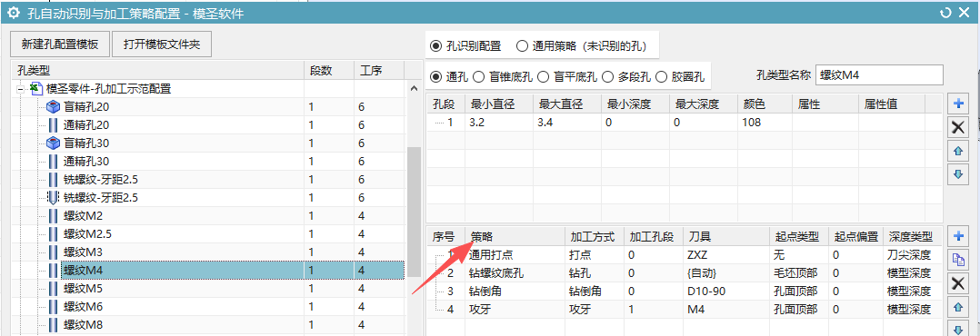Click the Excel icon of 模圣零件-孔加工示范配置

pos(37,89)
